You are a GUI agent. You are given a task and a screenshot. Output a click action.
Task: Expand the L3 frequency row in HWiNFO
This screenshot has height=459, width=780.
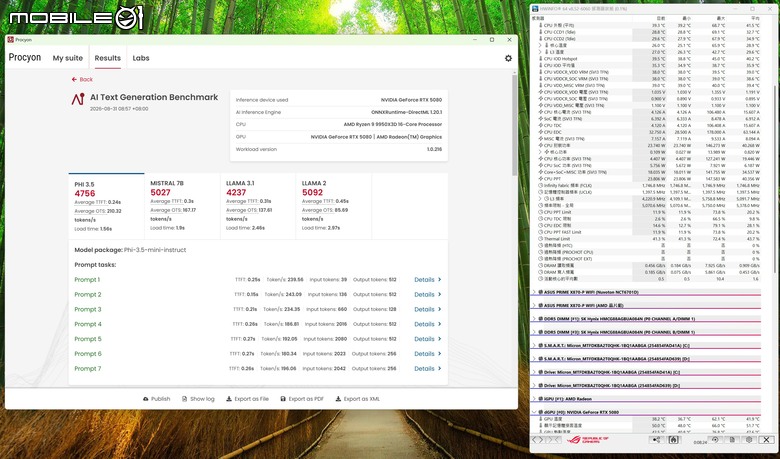pyautogui.click(x=540, y=199)
